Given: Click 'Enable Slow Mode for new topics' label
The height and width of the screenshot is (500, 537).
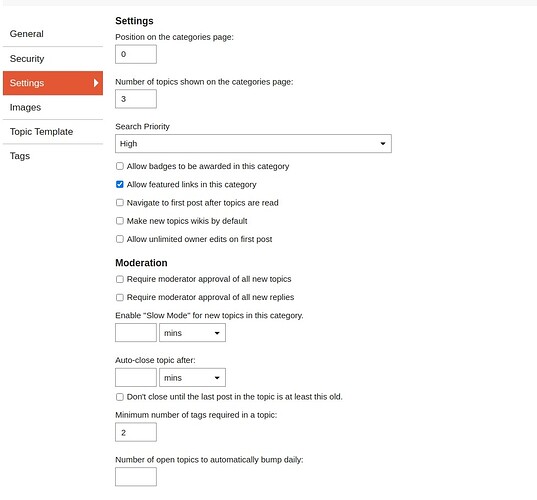Looking at the screenshot, I should [209, 315].
